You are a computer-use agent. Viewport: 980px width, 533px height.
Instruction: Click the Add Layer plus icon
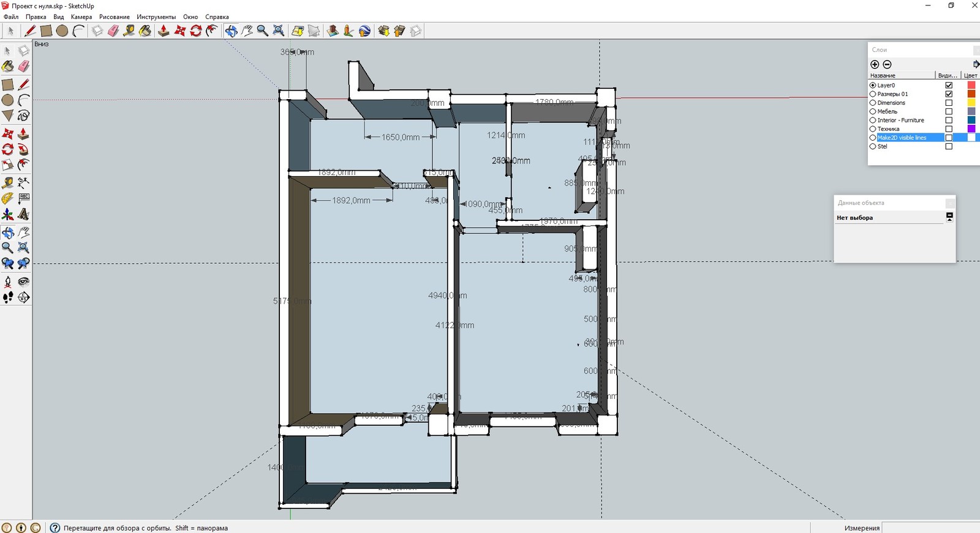[875, 64]
